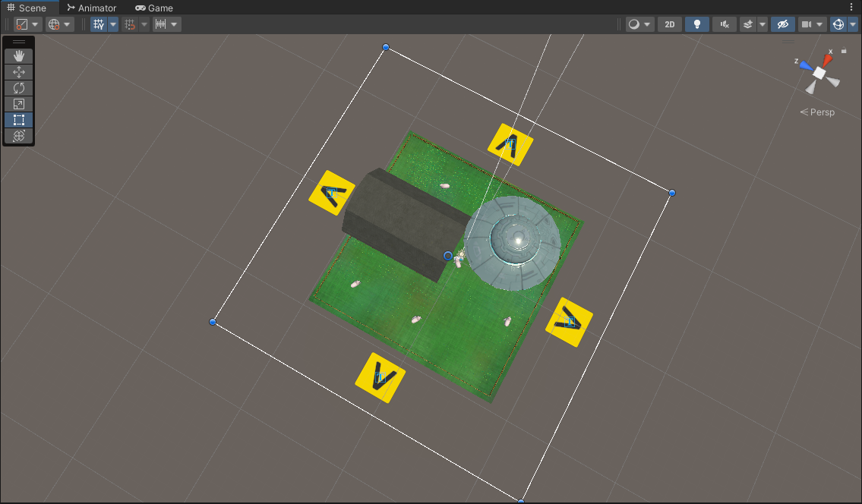Switch to the Animator tab
This screenshot has width=862, height=504.
(91, 8)
